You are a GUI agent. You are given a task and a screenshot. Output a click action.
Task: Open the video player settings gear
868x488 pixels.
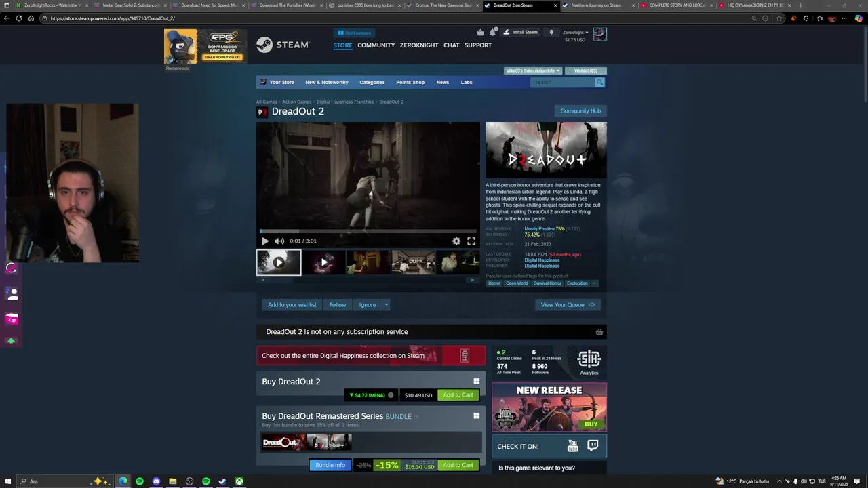tap(456, 241)
